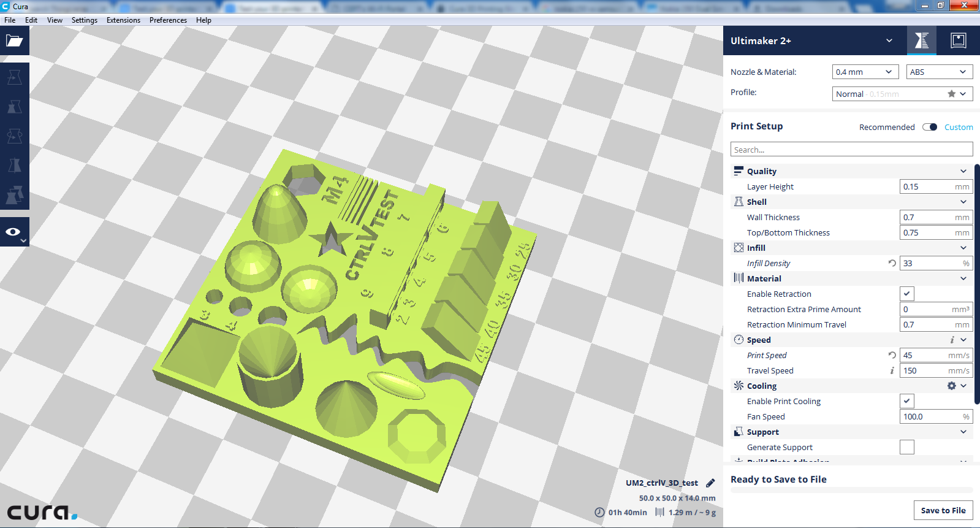Click the Travel Speed value field
This screenshot has height=528, width=980.
tap(936, 370)
